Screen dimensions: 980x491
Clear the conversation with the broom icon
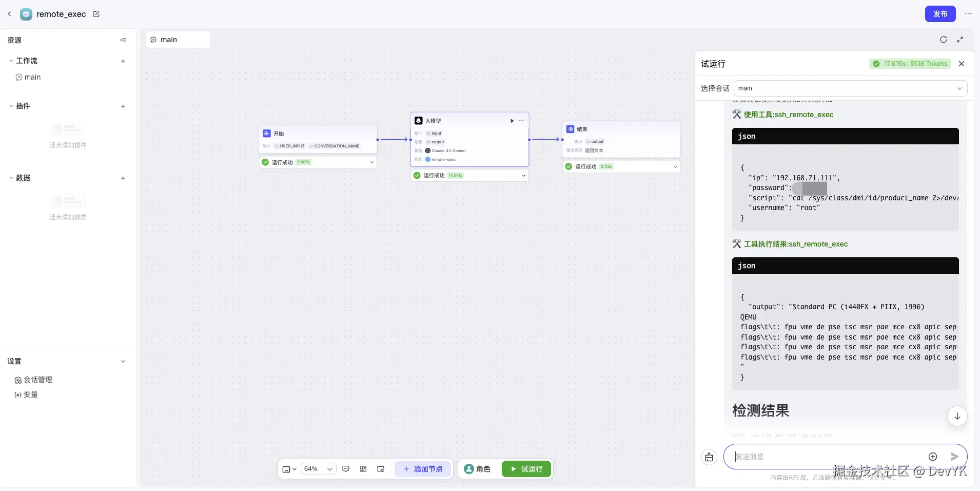click(709, 457)
